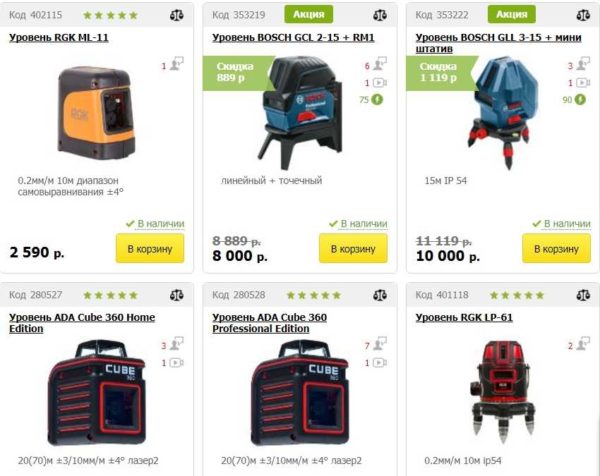
Task: Add RGK ML-11 to cart
Action: (x=150, y=249)
